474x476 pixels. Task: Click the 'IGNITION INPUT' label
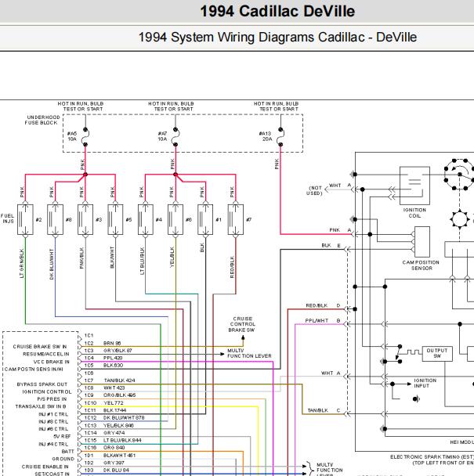[425, 383]
